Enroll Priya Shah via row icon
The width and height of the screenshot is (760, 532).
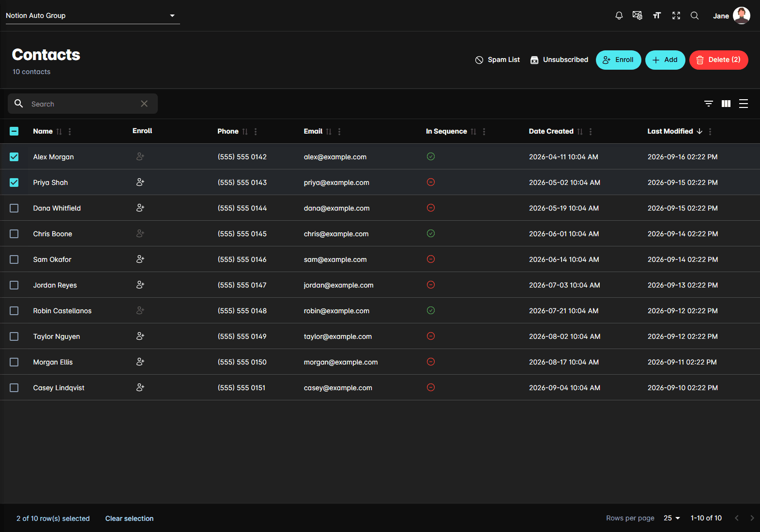[x=140, y=182]
